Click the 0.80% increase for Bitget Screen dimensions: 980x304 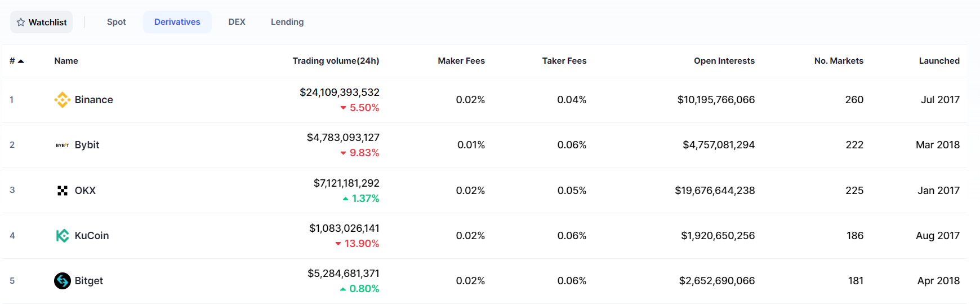359,289
